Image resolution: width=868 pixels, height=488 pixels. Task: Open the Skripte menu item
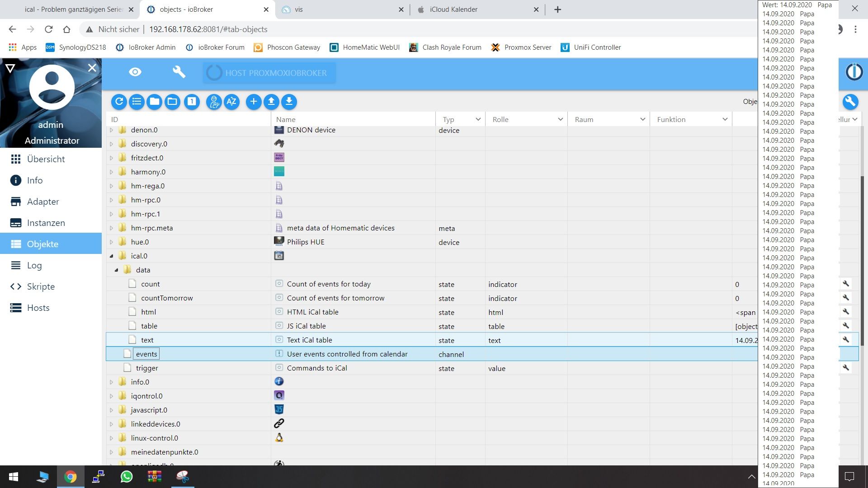[x=41, y=286]
